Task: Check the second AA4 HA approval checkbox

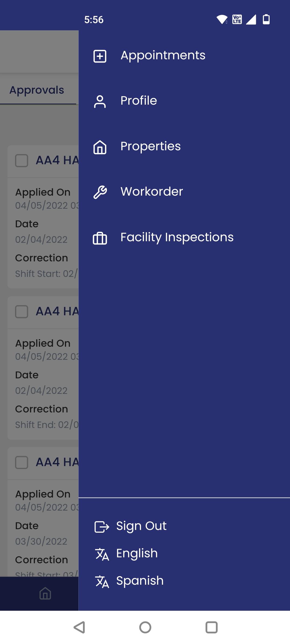Action: [22, 312]
